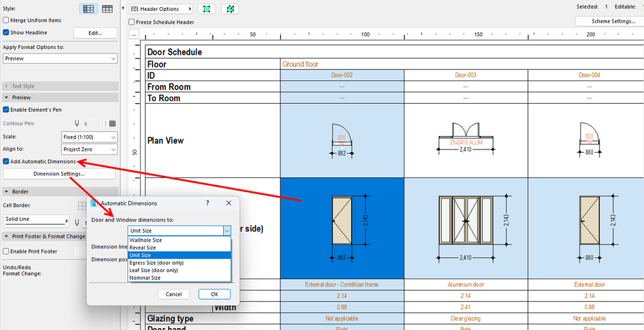
Task: Click the Contour Pen icon
Action: point(77,123)
